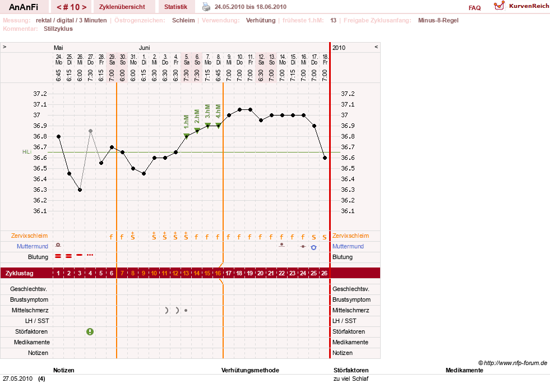
Task: Click the Zervixschleim label on the left
Action: click(x=29, y=236)
